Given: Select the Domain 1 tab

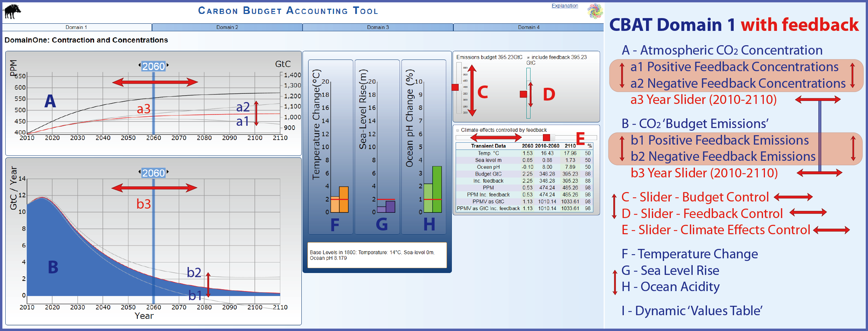Looking at the screenshot, I should [76, 27].
